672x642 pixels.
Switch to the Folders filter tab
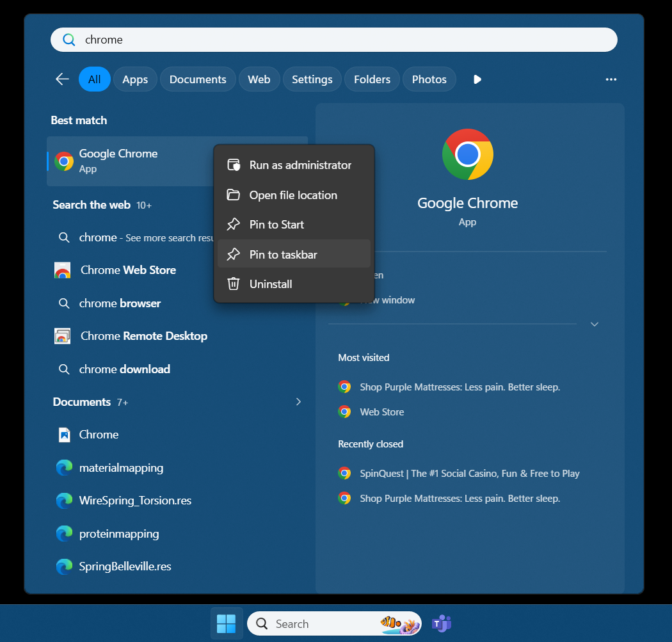tap(372, 79)
